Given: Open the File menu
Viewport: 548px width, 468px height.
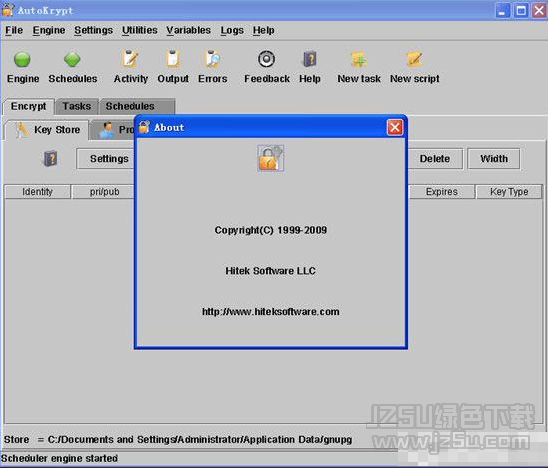Looking at the screenshot, I should (14, 30).
